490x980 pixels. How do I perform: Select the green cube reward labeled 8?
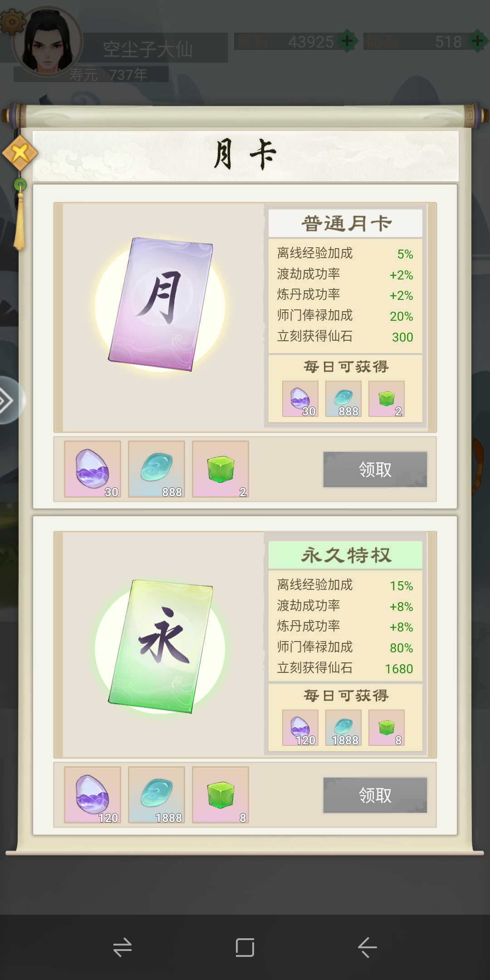pos(220,795)
